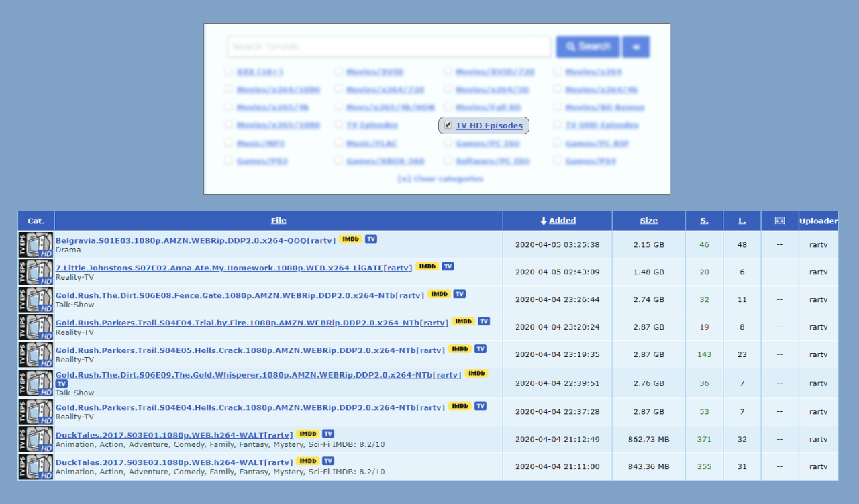Click the date 2020-04-04 21:11:00
Image resolution: width=859 pixels, height=504 pixels.
click(x=557, y=466)
